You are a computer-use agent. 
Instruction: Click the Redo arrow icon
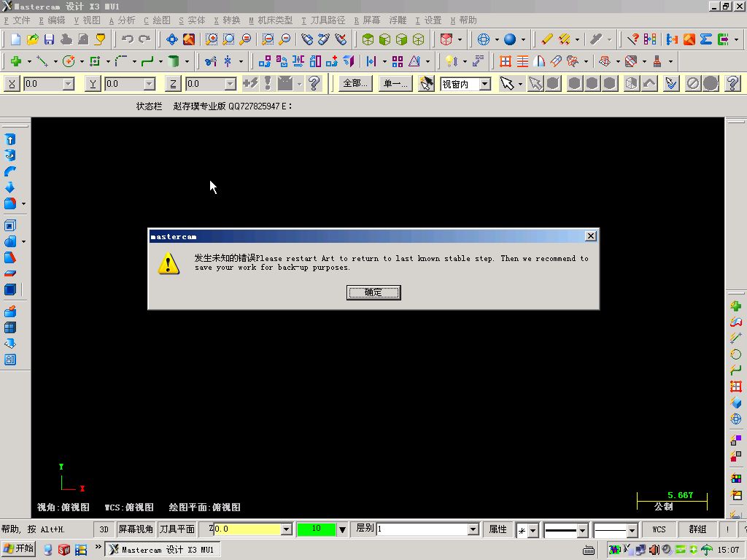144,39
